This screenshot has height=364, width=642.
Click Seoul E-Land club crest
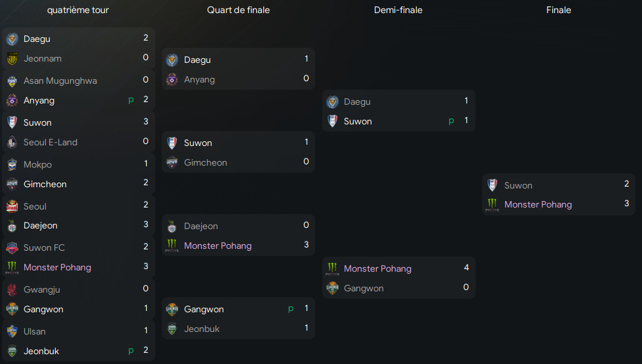tap(12, 142)
